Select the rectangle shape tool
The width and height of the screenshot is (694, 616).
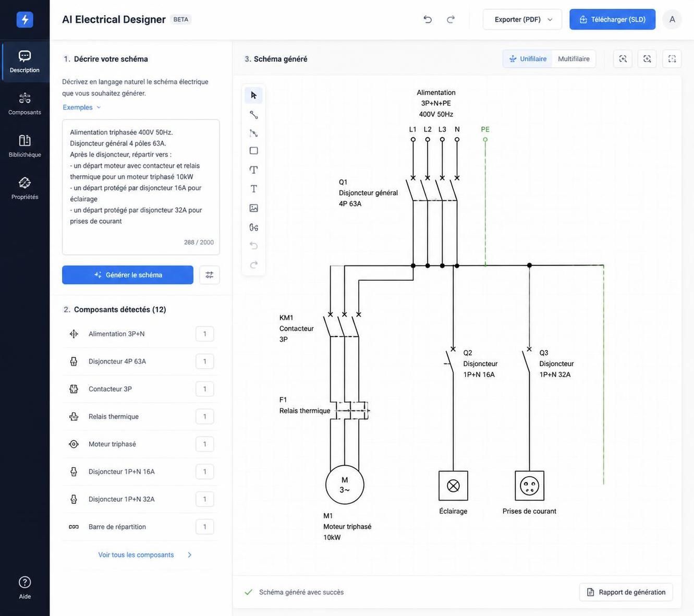[253, 151]
